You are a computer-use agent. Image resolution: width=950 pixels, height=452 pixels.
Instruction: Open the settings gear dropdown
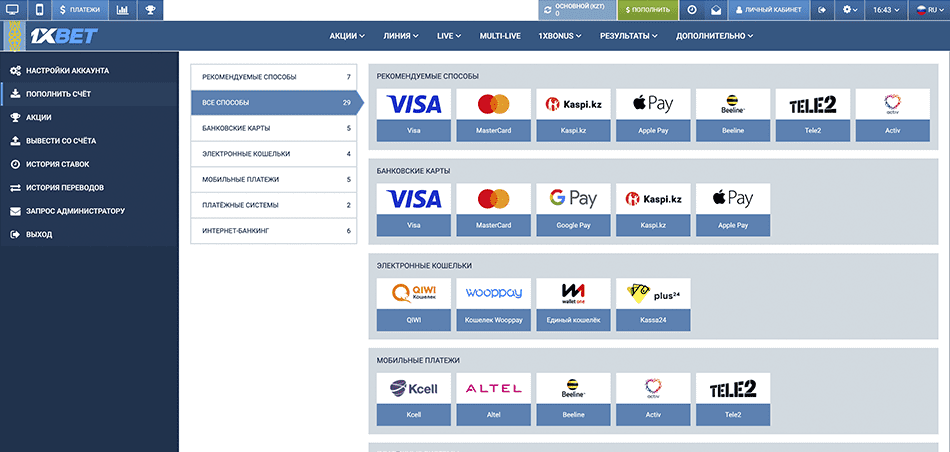tap(850, 10)
